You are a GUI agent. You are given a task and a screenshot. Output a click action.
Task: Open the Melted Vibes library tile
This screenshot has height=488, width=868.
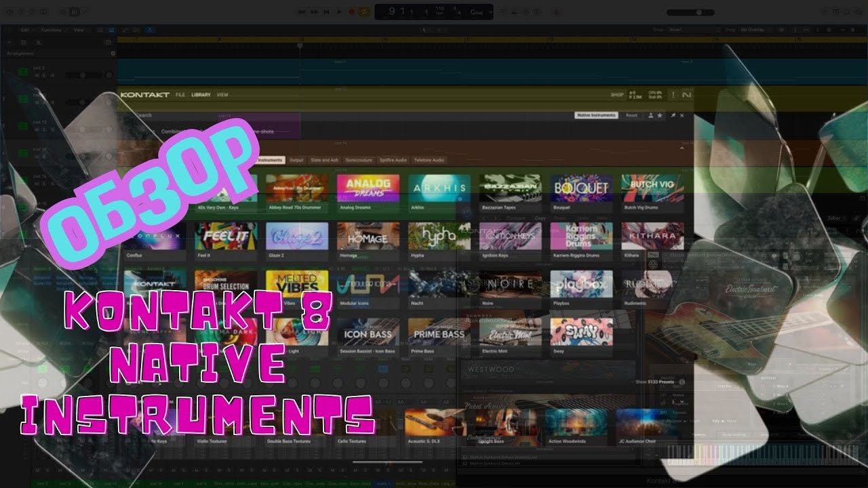(297, 289)
